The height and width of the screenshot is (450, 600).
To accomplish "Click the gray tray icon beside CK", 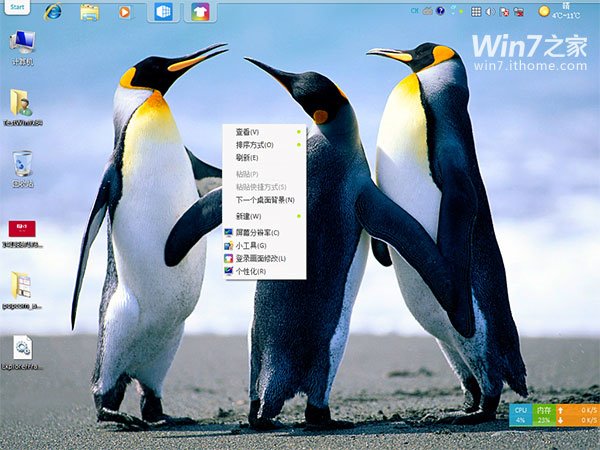I will 427,11.
